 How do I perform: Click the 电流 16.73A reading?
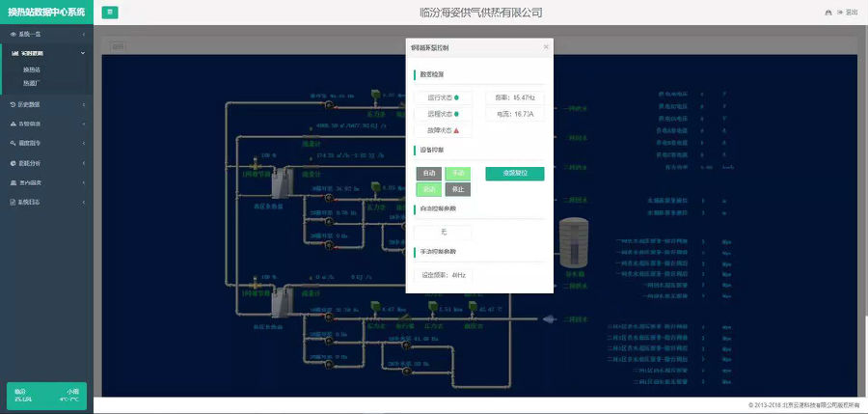pos(515,114)
